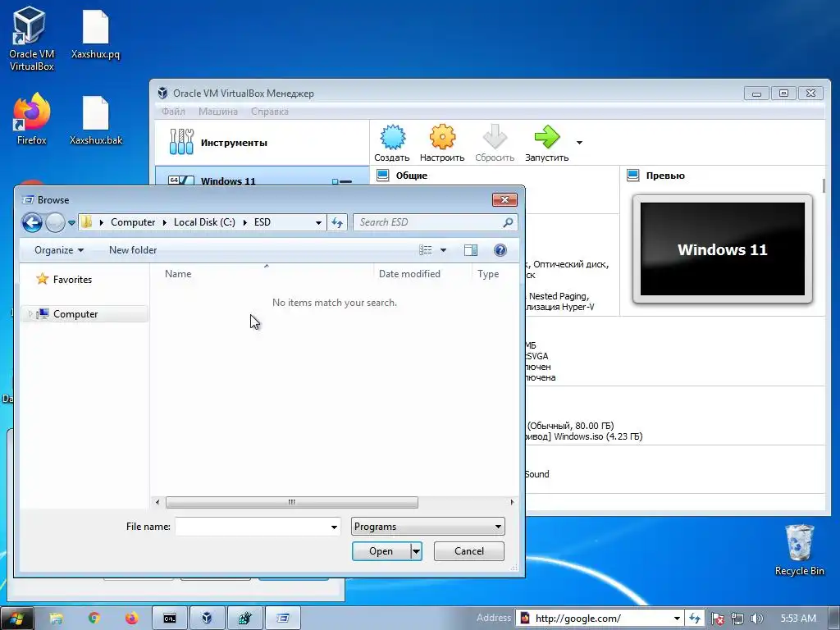Select the Recycle Bin icon
Screen dimensions: 840x630
click(x=799, y=550)
